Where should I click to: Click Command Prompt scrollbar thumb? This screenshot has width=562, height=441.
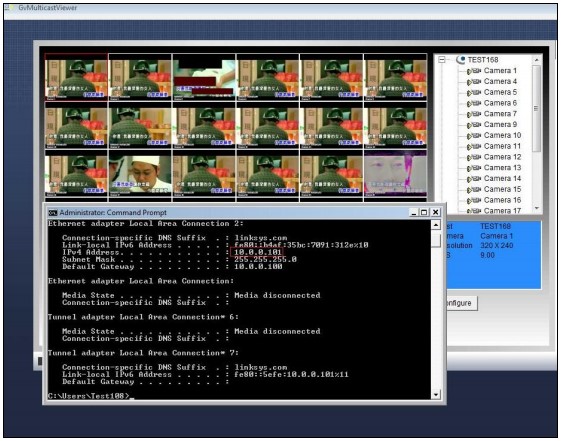[435, 240]
